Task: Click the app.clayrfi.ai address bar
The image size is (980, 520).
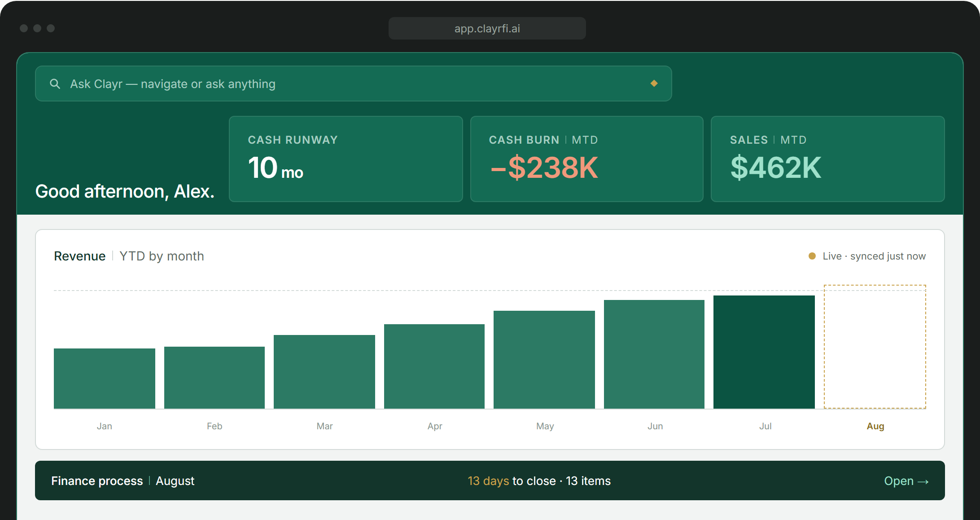Action: click(487, 28)
